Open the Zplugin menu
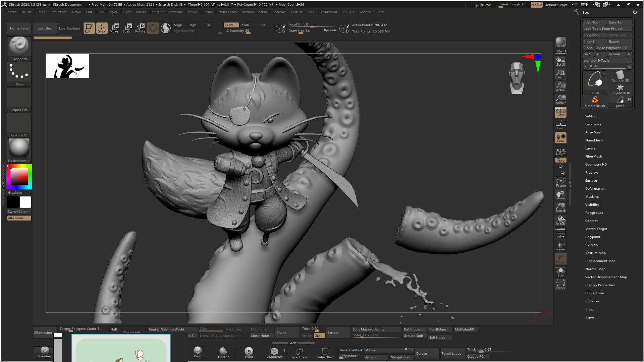Viewport: 644px width, 362px height. point(348,12)
